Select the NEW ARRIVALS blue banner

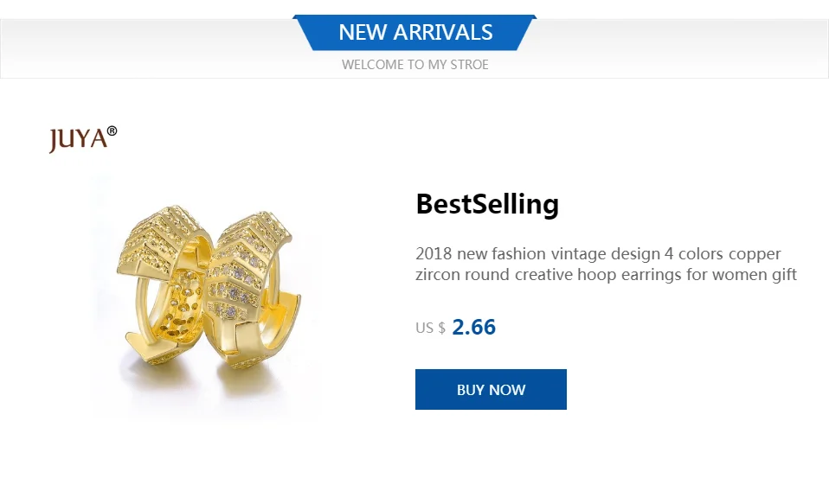click(x=415, y=33)
